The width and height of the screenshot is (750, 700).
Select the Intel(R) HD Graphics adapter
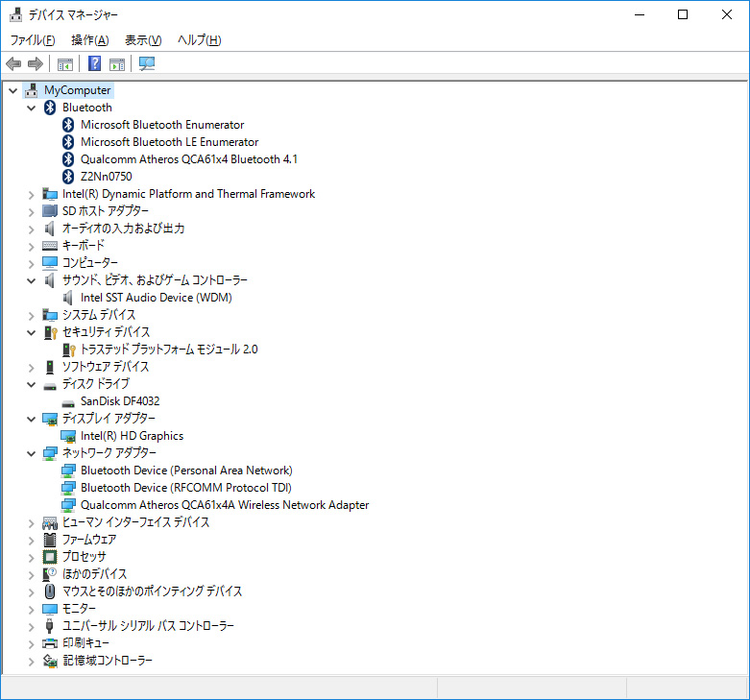point(132,436)
